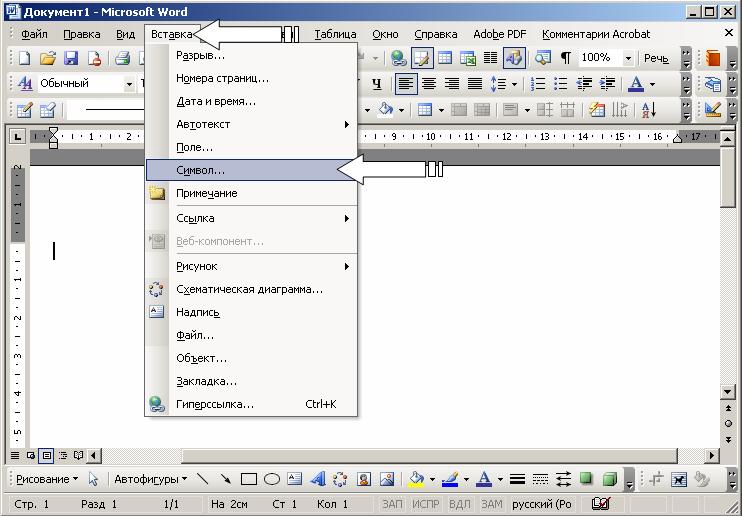The width and height of the screenshot is (742, 516).
Task: Toggle the show paragraph marks (¶) button
Action: tap(565, 58)
